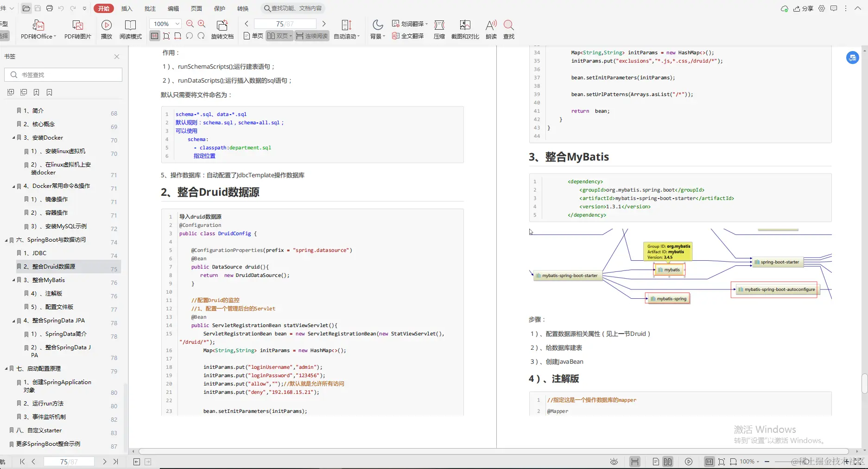Open full text translation (全文翻译)
This screenshot has height=469, width=868.
[x=408, y=36]
